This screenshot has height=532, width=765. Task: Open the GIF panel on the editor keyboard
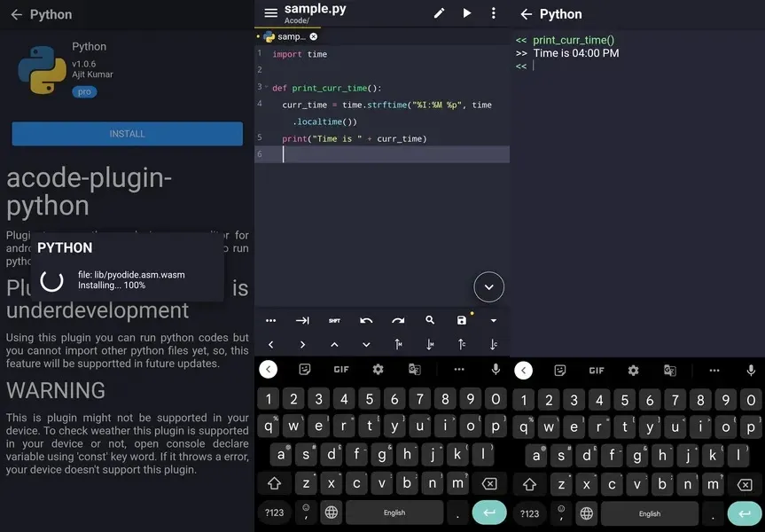(341, 370)
